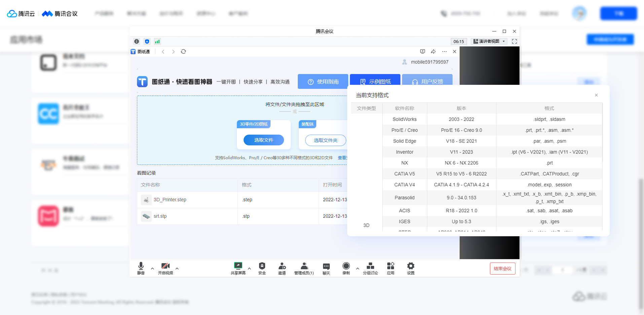Click the 选取文件 button
Viewport: 644px width, 315px height.
coord(264,140)
